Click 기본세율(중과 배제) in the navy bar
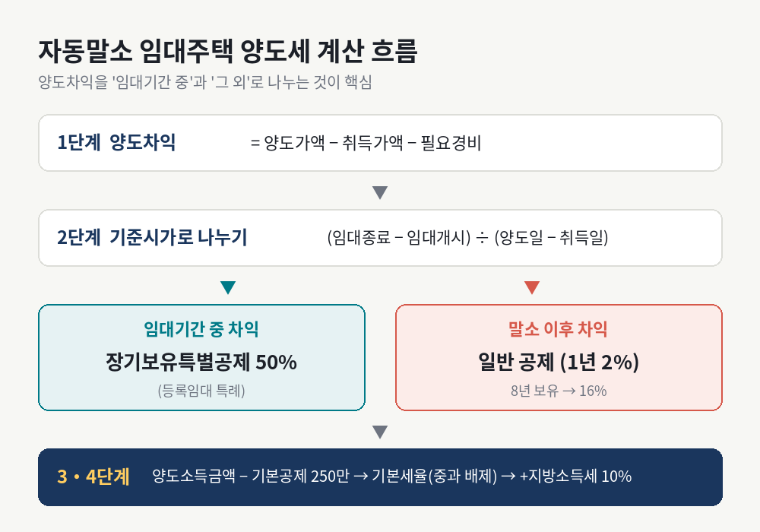 click(434, 477)
